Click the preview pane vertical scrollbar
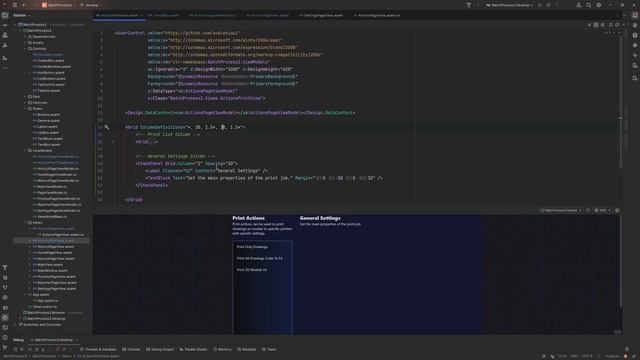640x360 pixels. click(x=620, y=261)
